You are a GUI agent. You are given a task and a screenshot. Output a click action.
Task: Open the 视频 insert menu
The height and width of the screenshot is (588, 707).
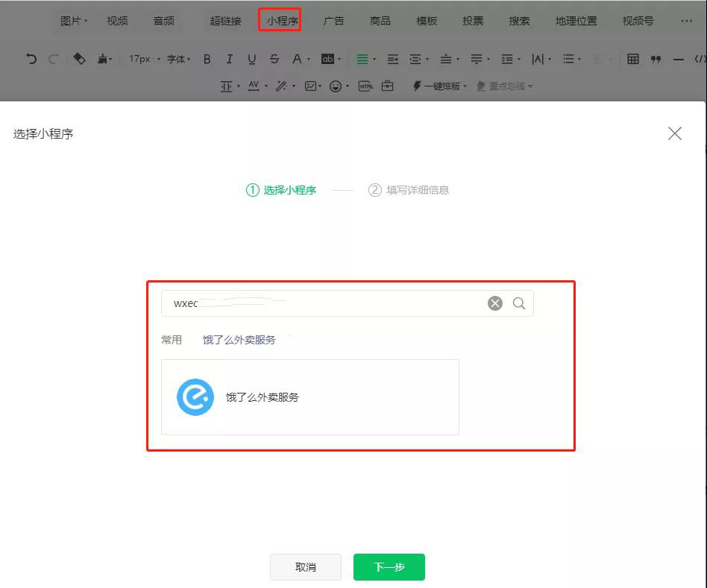[117, 21]
